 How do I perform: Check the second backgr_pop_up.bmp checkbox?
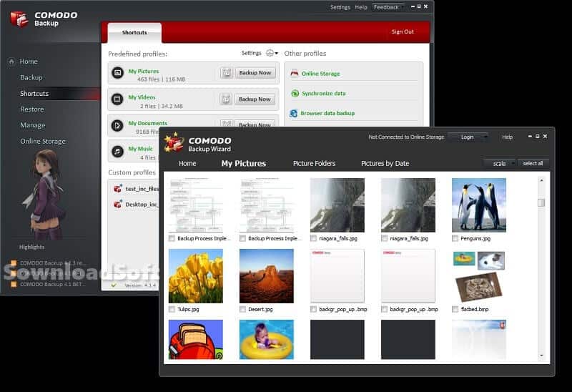(x=384, y=309)
